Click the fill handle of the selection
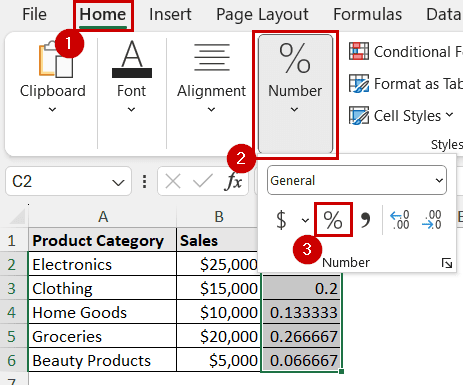 tap(341, 371)
